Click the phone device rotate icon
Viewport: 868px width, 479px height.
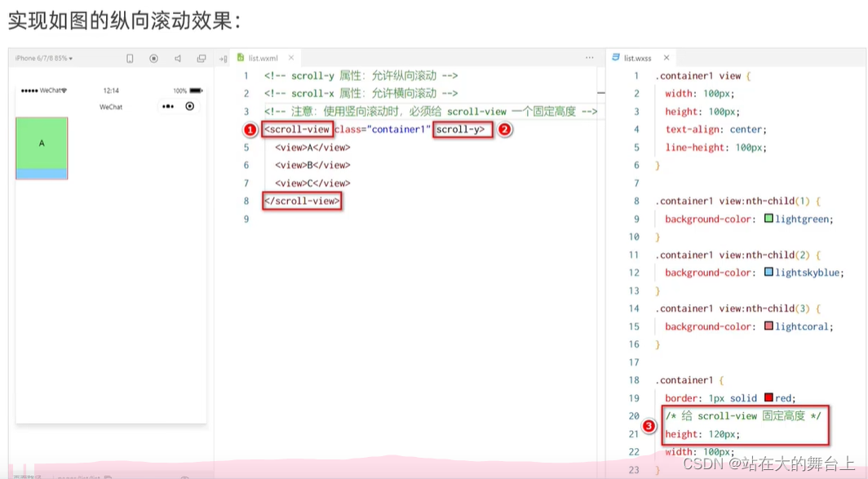[130, 58]
